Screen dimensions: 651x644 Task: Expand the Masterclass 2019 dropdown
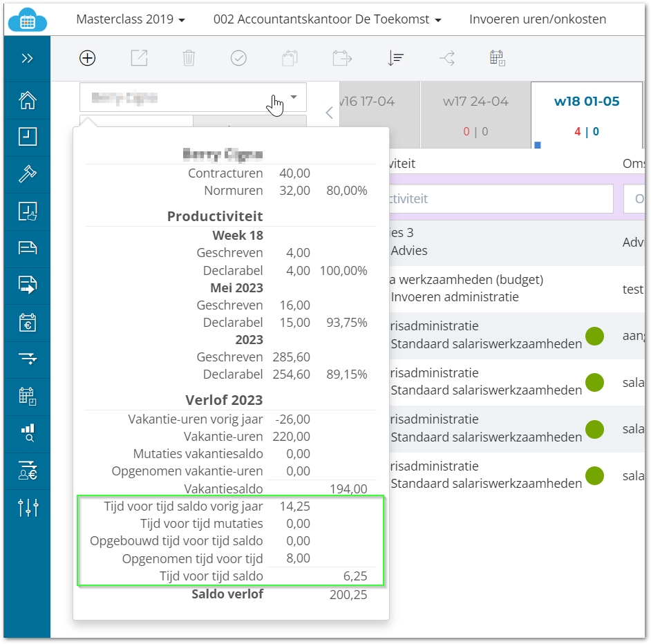131,19
